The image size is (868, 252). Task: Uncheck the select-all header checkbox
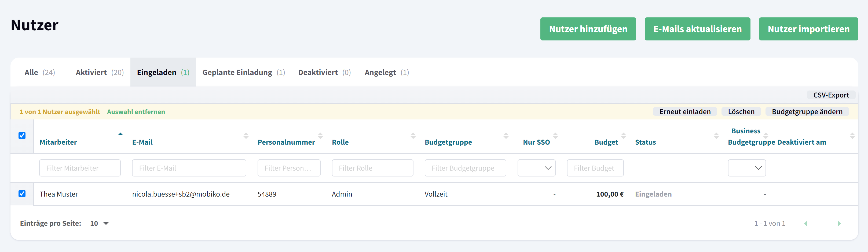(22, 136)
